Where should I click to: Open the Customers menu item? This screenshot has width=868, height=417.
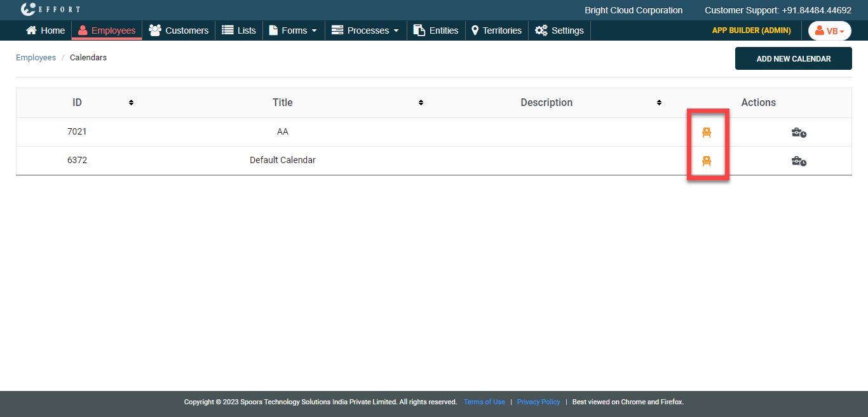179,30
